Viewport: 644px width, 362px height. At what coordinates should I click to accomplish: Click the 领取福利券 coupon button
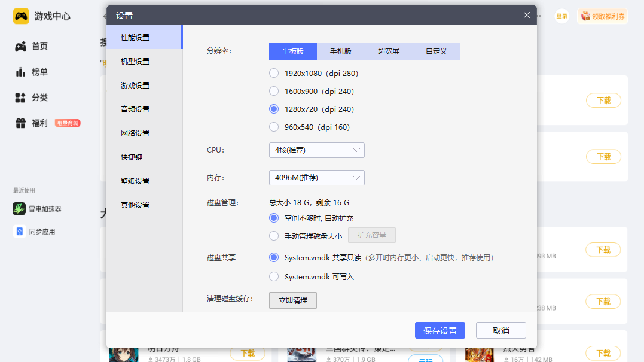[x=602, y=16]
